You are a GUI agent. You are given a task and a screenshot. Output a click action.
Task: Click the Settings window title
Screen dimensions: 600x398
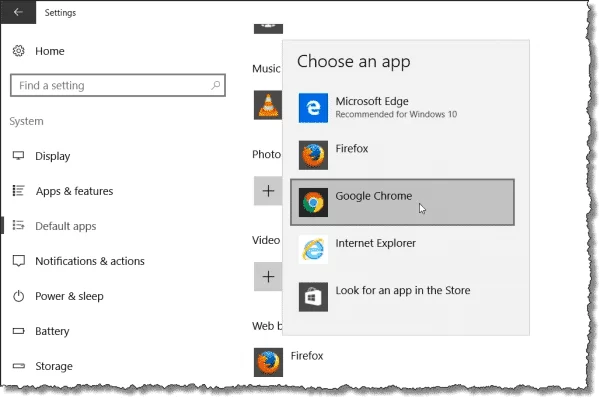coord(60,13)
